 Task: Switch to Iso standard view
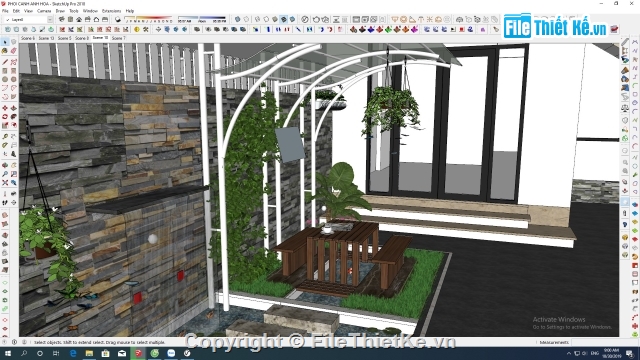click(x=62, y=19)
